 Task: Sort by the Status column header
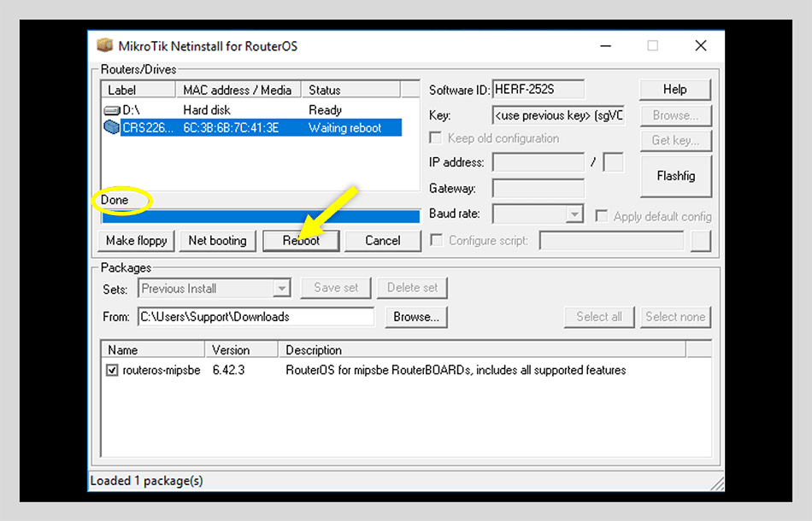click(350, 90)
